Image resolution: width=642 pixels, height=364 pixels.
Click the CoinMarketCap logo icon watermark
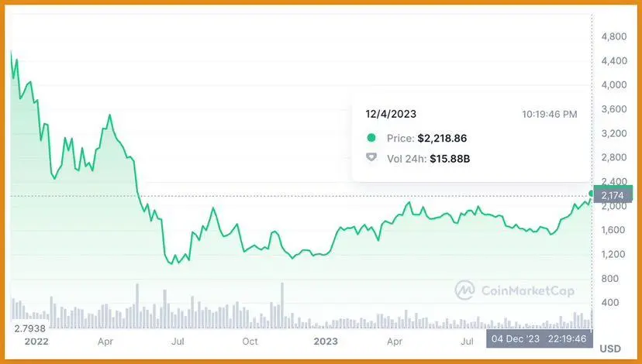pos(464,290)
